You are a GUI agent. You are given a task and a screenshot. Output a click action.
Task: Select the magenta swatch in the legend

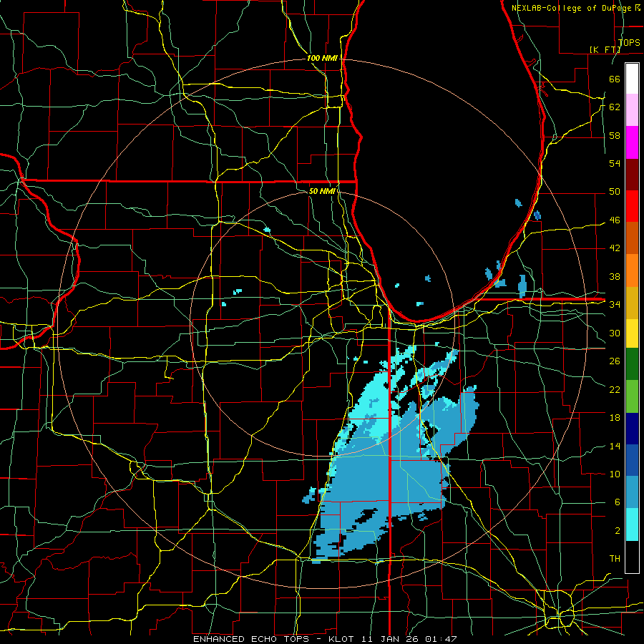tap(632, 142)
